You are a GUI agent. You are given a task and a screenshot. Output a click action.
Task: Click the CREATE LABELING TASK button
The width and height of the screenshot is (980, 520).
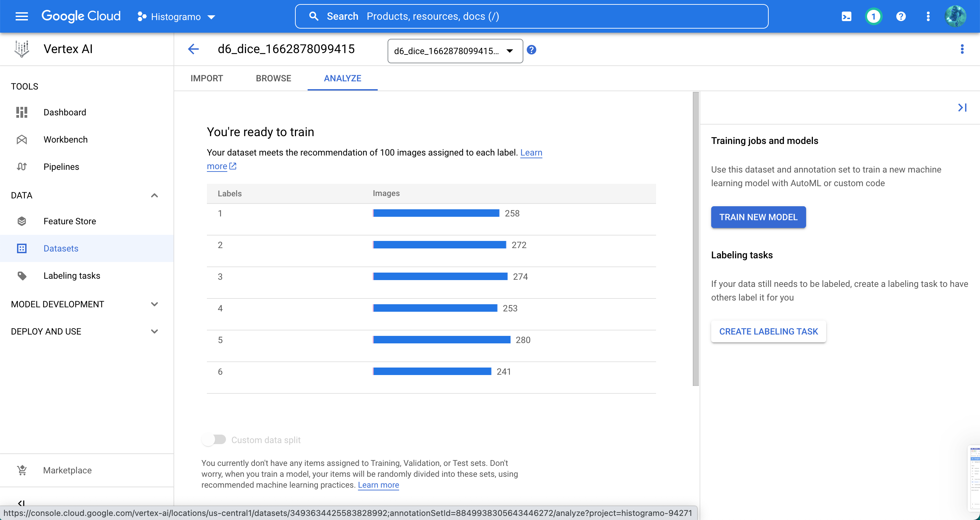(768, 331)
